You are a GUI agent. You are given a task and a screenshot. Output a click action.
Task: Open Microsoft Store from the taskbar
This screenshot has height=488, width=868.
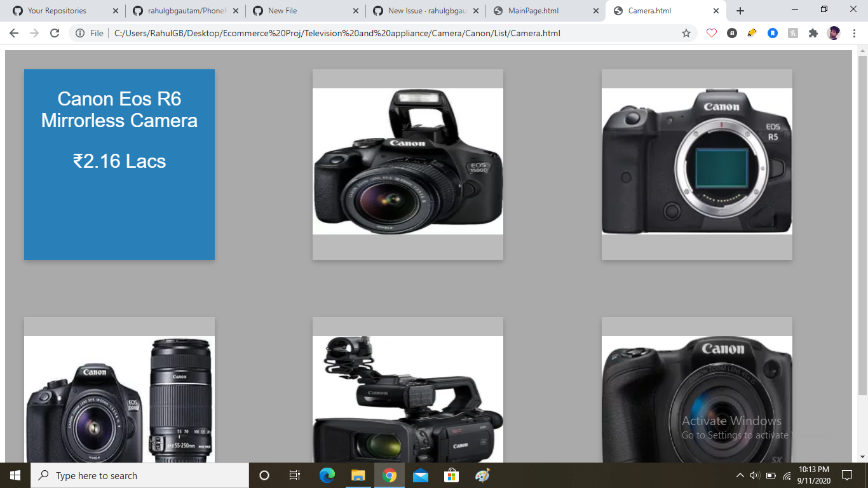[x=451, y=475]
